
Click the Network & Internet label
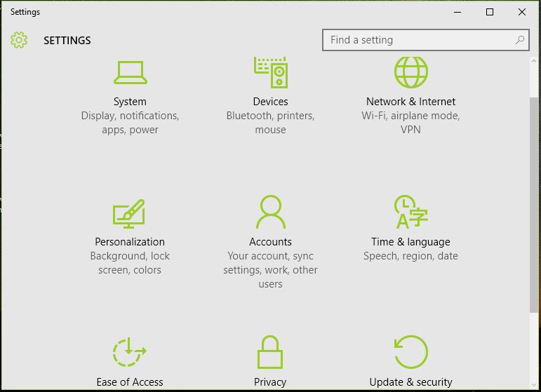point(410,102)
